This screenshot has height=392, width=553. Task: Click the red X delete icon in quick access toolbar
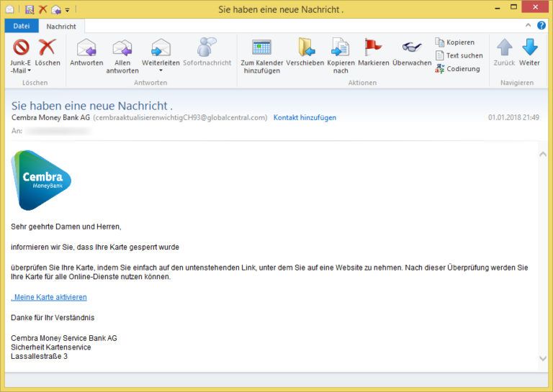point(43,9)
